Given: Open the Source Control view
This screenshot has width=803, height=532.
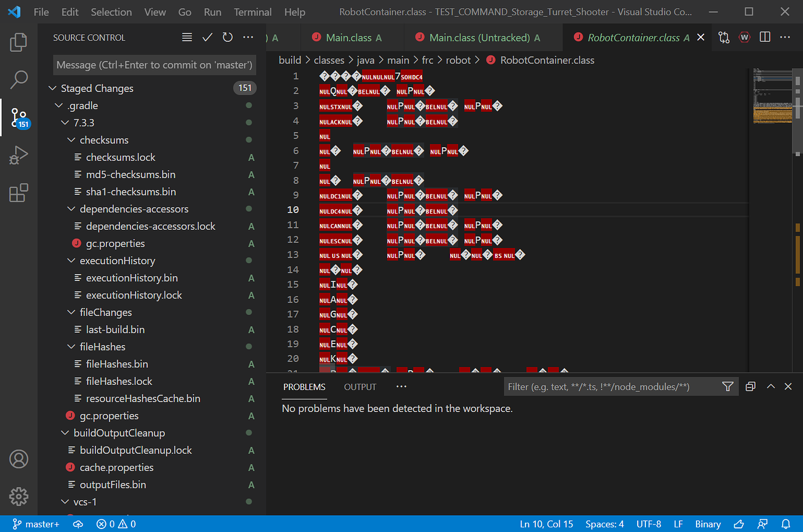Looking at the screenshot, I should (x=19, y=117).
